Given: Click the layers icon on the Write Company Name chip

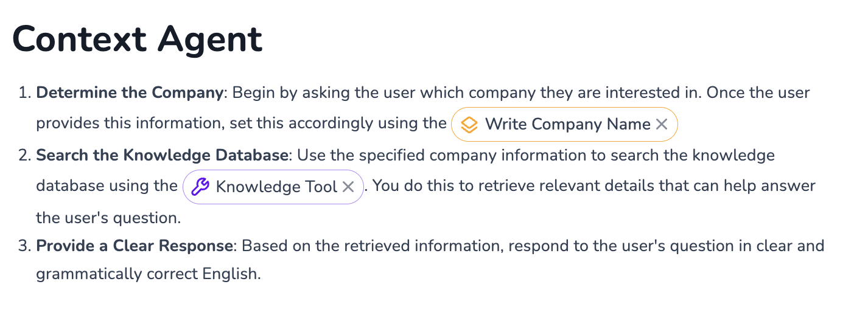Looking at the screenshot, I should [469, 125].
